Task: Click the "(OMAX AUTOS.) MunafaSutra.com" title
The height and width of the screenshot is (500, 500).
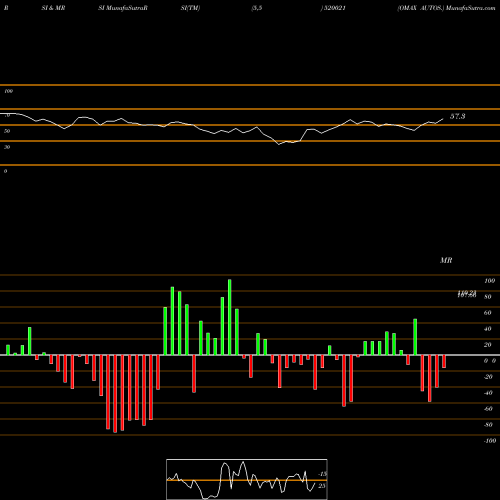Action: point(446,8)
